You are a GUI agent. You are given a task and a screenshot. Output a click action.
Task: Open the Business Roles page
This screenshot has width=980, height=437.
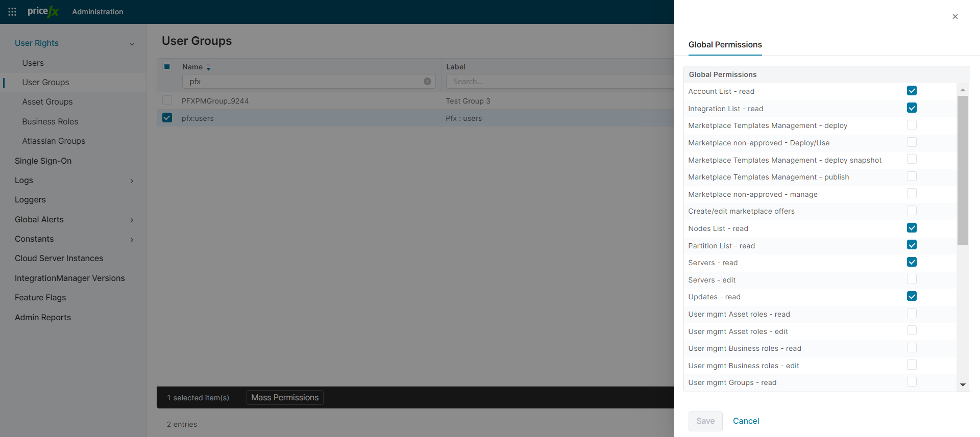pos(50,121)
